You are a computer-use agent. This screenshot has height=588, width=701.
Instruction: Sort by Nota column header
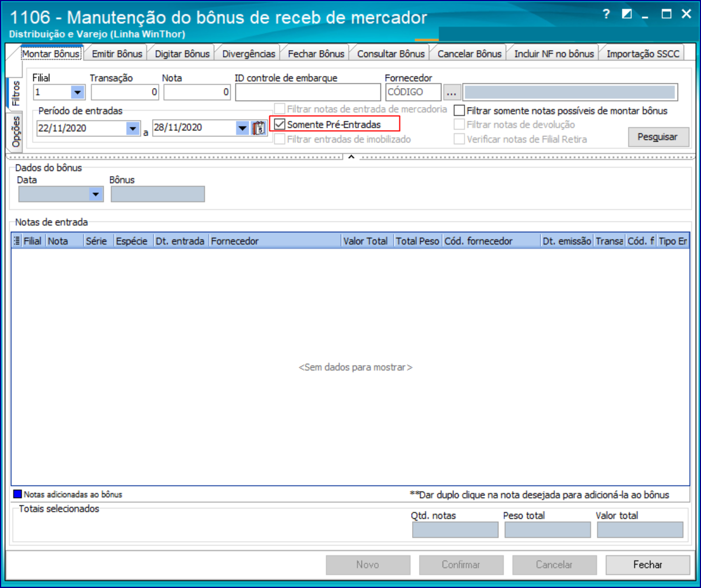(x=64, y=241)
